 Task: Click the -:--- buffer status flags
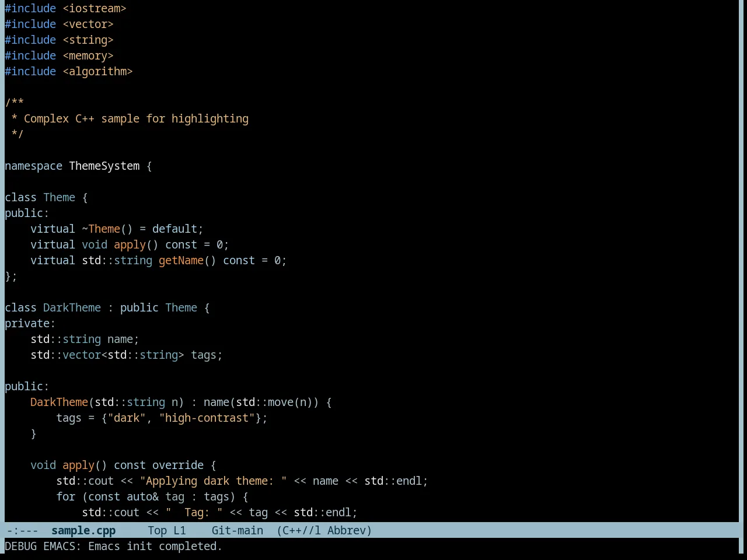22,530
